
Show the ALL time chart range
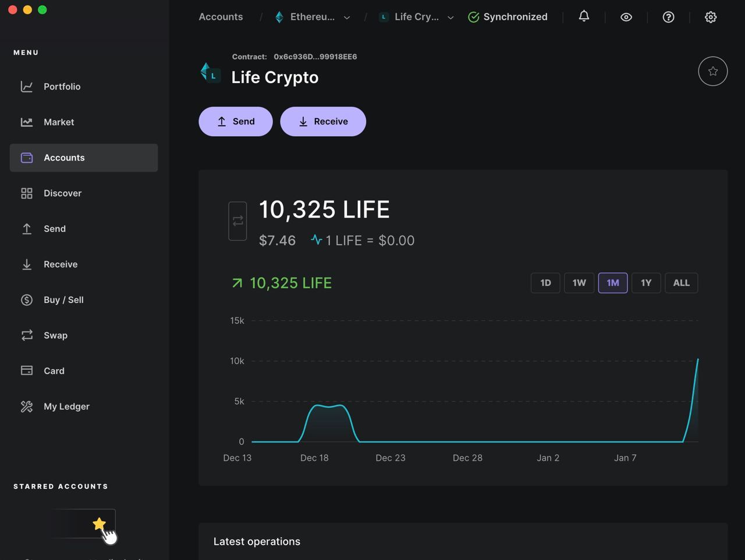682,283
